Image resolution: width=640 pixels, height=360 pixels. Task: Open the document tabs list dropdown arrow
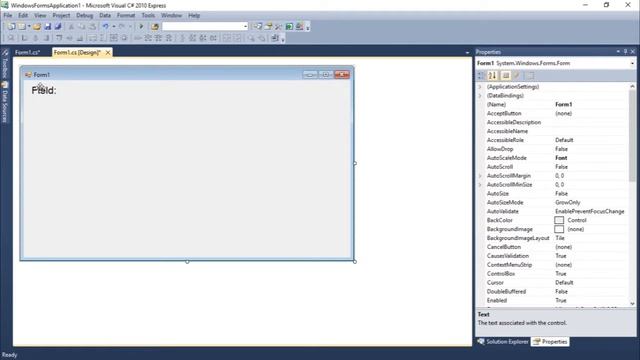click(x=467, y=53)
